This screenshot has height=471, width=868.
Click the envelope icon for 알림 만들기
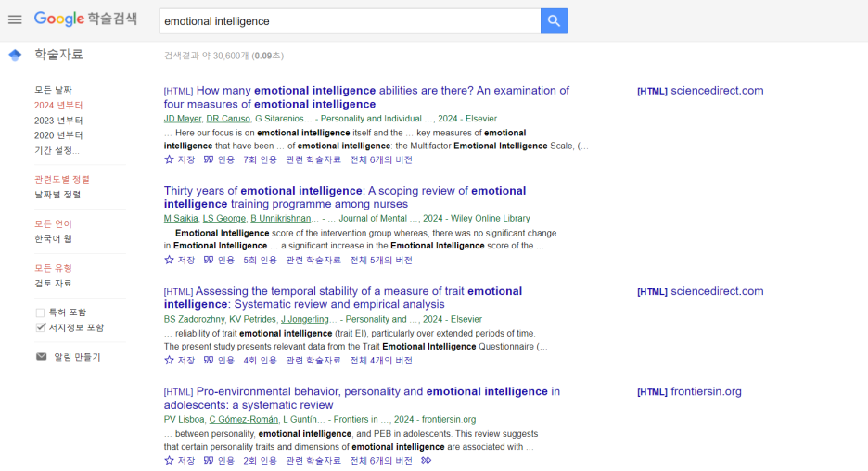42,356
